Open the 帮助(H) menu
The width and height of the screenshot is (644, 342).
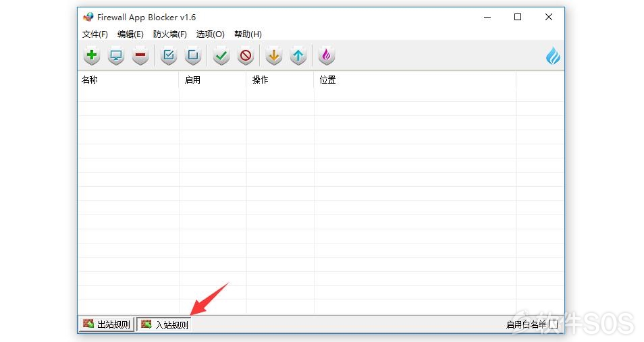pyautogui.click(x=248, y=34)
